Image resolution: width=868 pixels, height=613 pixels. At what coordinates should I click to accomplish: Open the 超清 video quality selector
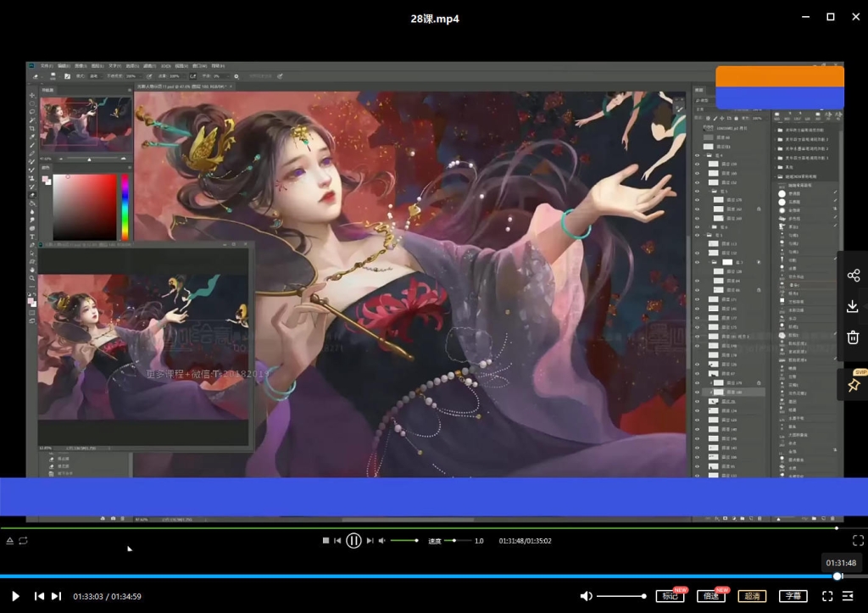pyautogui.click(x=752, y=596)
